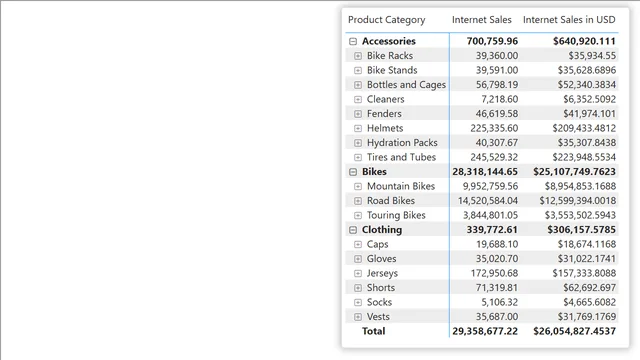The width and height of the screenshot is (640, 360).
Task: Select the Shorts label
Action: (381, 288)
